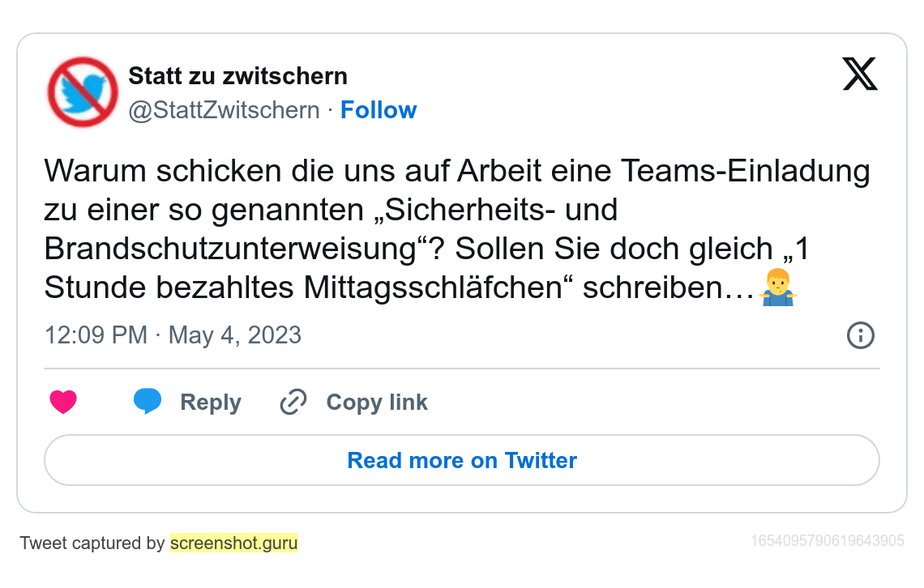Image resolution: width=924 pixels, height=588 pixels.
Task: Click the @StattZwitschern handle
Action: [224, 110]
